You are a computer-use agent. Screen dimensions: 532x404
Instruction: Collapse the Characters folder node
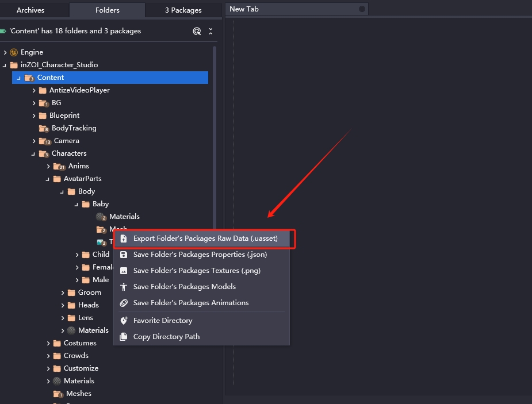[33, 154]
